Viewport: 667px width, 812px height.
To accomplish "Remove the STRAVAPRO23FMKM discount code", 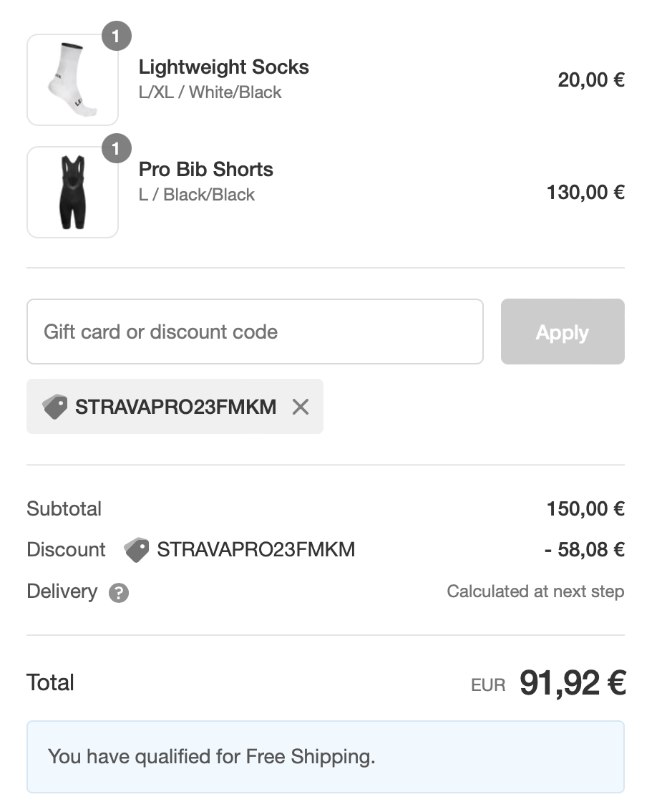I will (301, 407).
